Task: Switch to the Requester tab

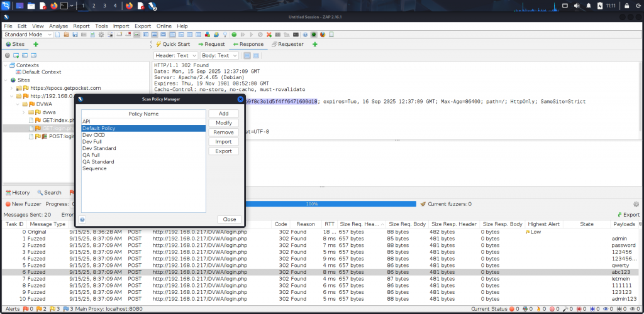Action: (x=287, y=44)
